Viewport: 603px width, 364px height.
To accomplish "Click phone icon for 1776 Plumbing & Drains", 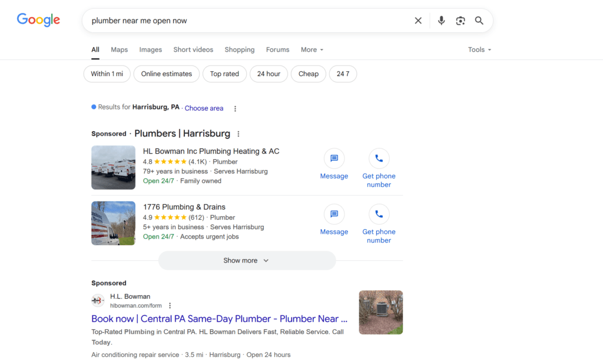I will (379, 214).
